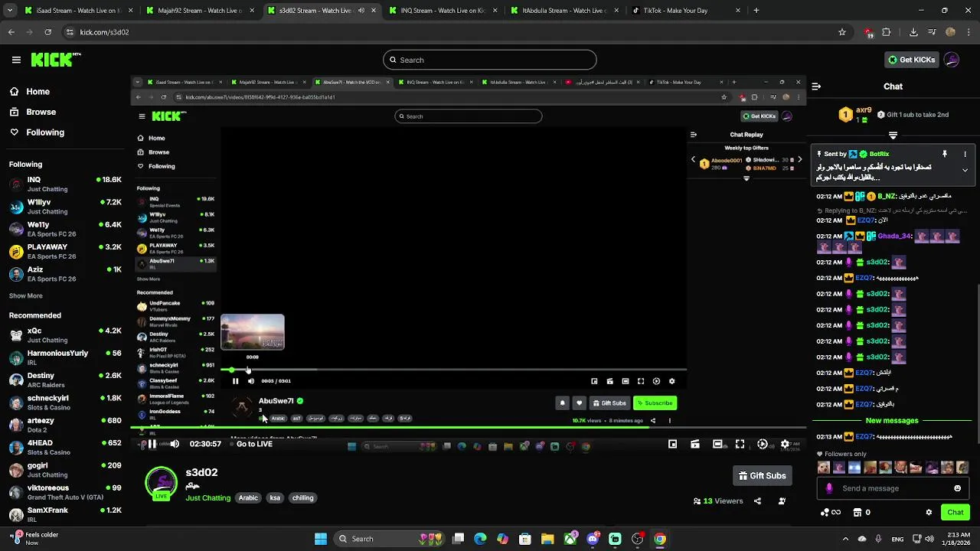
Task: Open the Kick logo home link
Action: 56,60
